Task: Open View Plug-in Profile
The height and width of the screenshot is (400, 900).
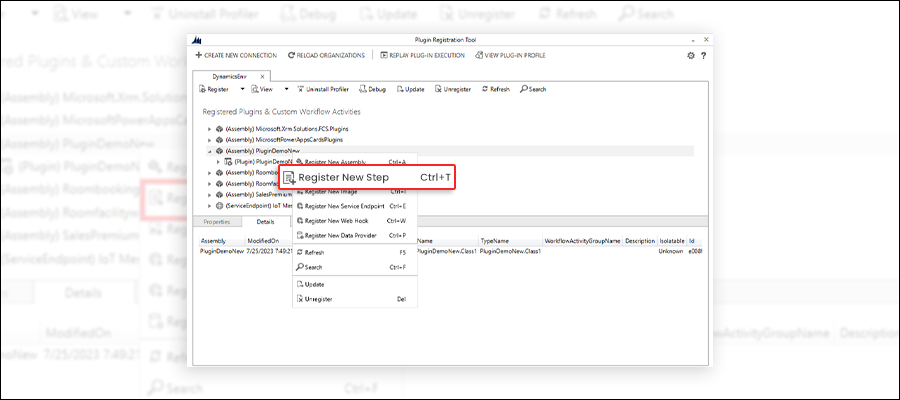Action: point(510,56)
